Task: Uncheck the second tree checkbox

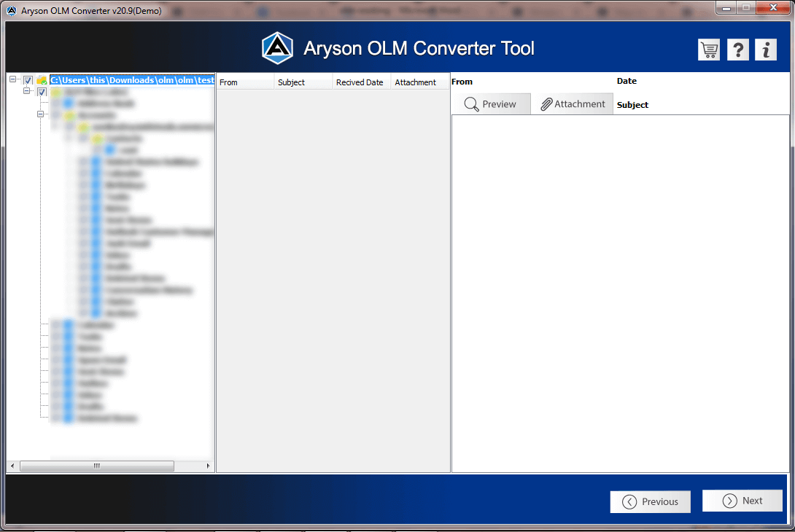Action: tap(42, 92)
